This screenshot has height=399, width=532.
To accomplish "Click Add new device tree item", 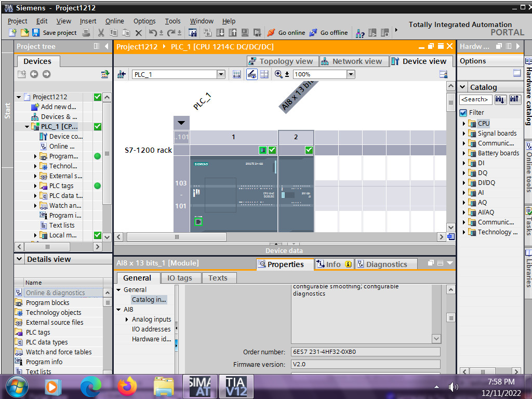I will pyautogui.click(x=54, y=107).
